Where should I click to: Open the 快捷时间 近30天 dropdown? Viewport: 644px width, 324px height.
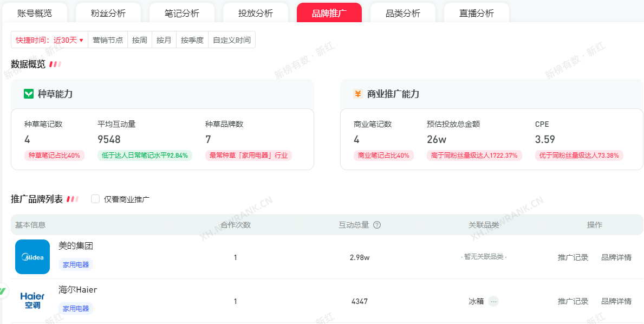tap(49, 40)
